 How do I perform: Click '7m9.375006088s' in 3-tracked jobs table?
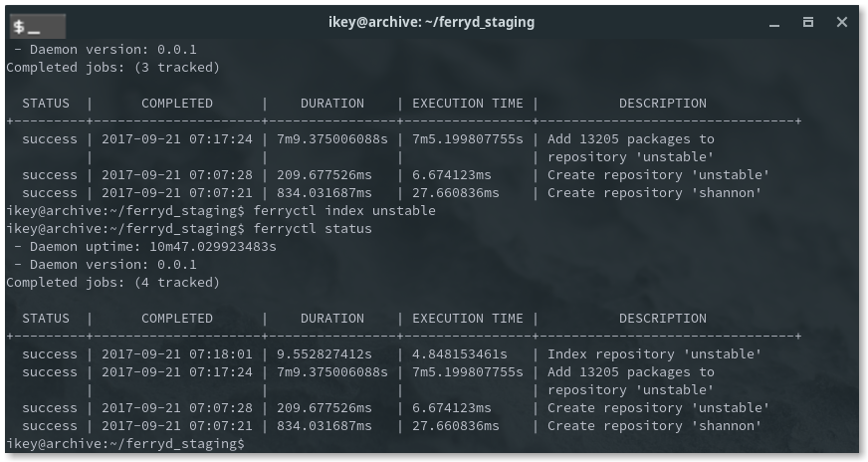click(x=332, y=139)
